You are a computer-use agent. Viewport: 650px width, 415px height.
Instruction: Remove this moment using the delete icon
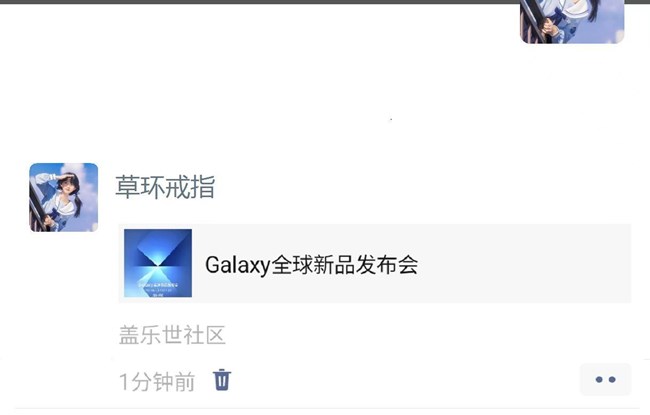222,380
